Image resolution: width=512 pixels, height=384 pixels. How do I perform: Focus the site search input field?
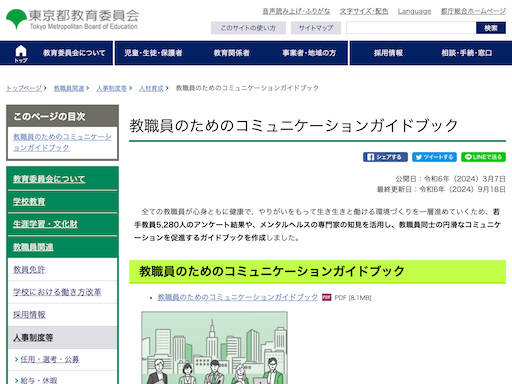coord(411,28)
